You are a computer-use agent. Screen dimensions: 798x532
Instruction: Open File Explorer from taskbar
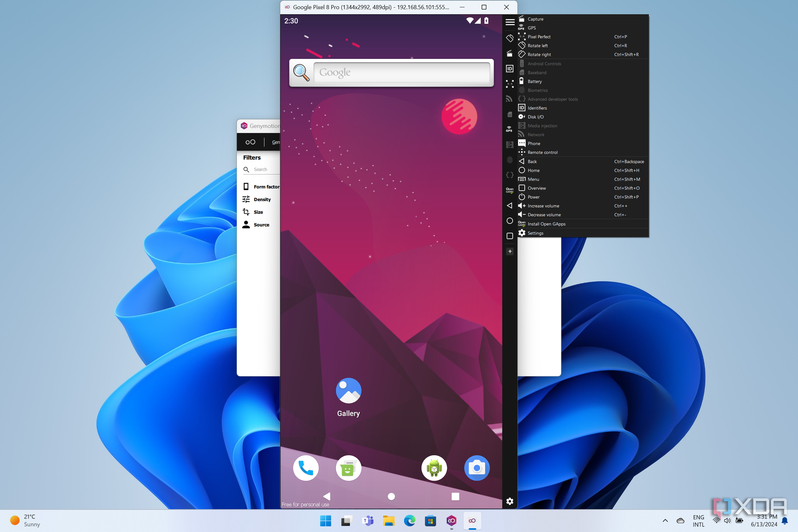tap(389, 521)
